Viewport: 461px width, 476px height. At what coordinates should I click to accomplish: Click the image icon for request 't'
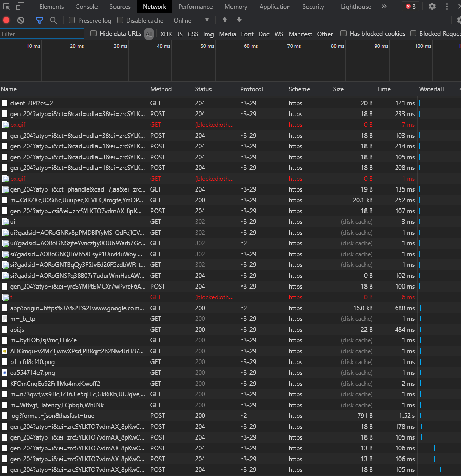5,297
